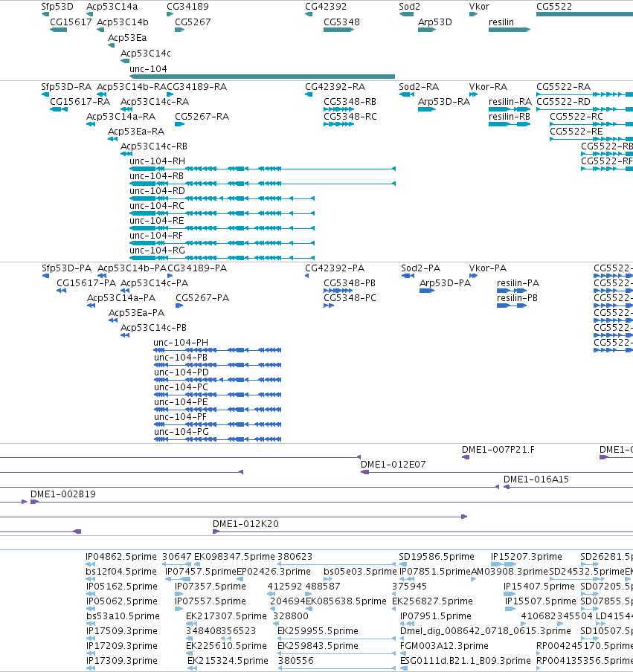Click transcript label CG15617-RA
Image resolution: width=633 pixels, height=672 pixels.
point(80,102)
